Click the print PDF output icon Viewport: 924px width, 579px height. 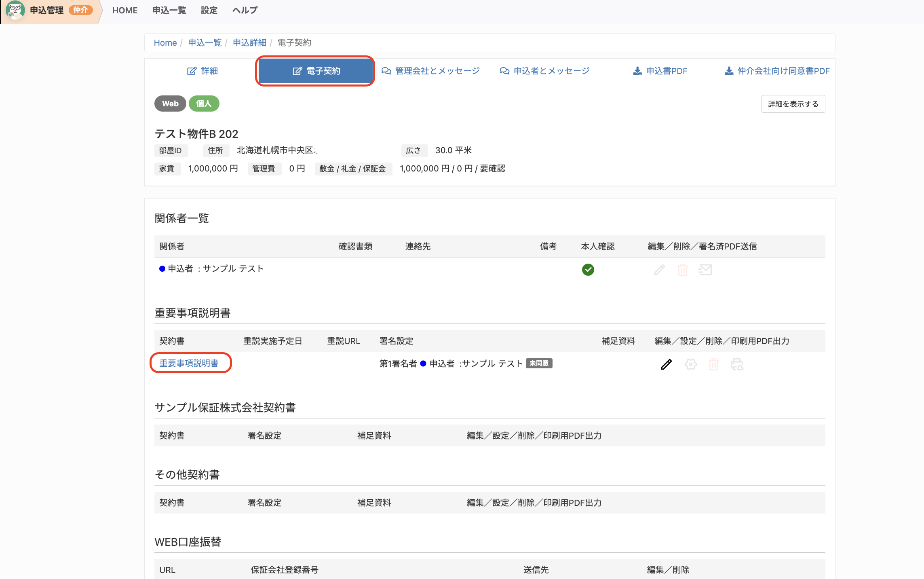tap(737, 364)
